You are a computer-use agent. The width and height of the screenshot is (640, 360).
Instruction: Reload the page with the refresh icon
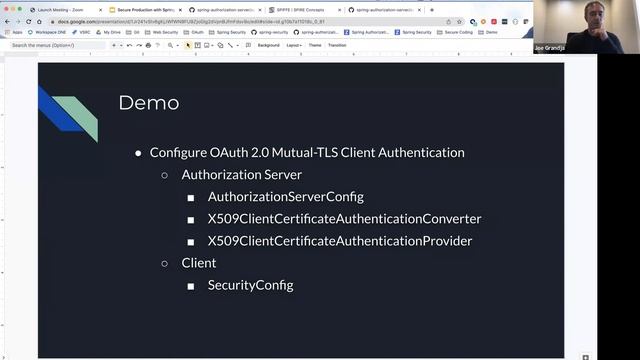[x=29, y=22]
